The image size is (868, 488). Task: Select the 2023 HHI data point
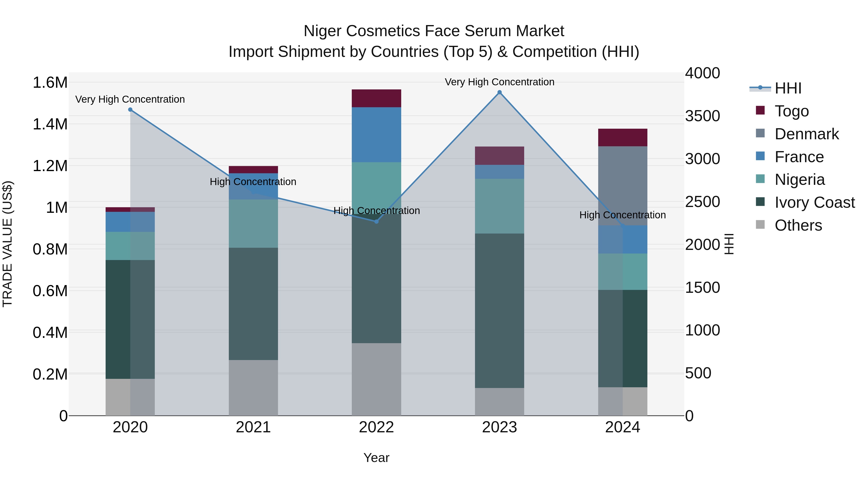point(499,92)
